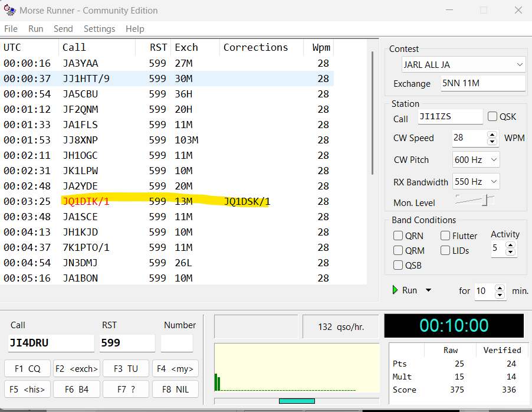Click the F3 TU button

(x=126, y=368)
